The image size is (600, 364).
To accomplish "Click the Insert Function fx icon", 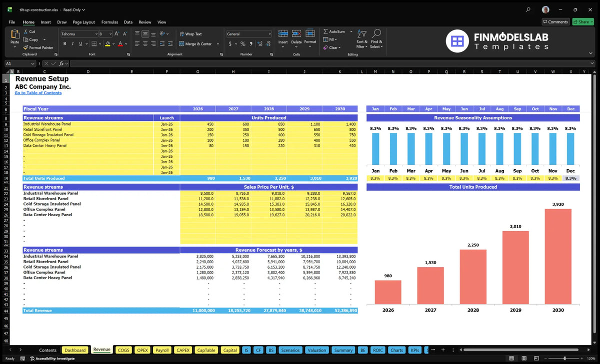I will tap(61, 64).
